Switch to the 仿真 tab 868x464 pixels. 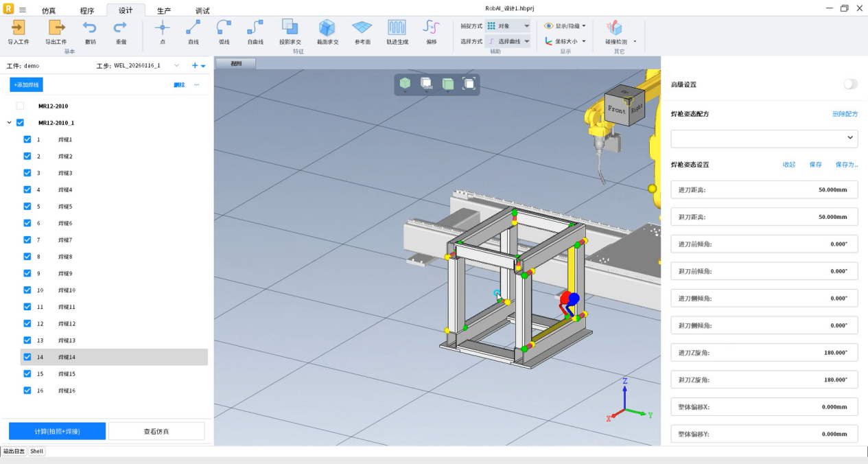pos(49,11)
